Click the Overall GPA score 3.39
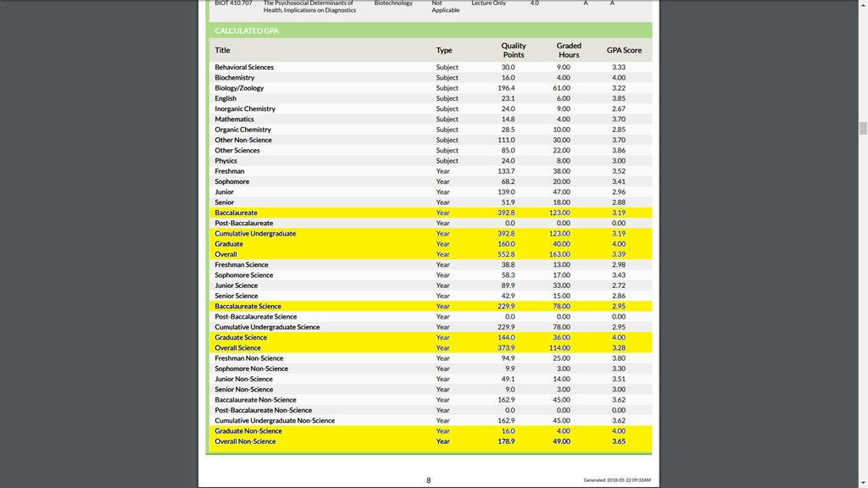The image size is (868, 488). point(618,254)
